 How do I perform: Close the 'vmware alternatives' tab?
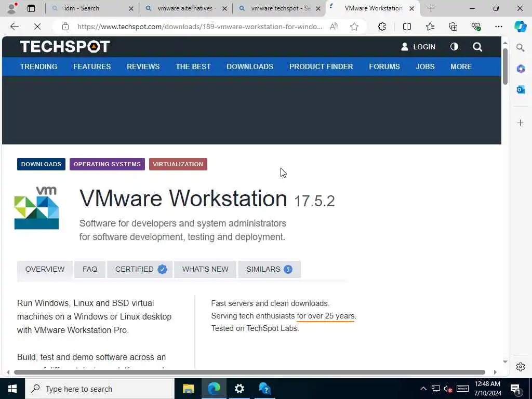(224, 8)
